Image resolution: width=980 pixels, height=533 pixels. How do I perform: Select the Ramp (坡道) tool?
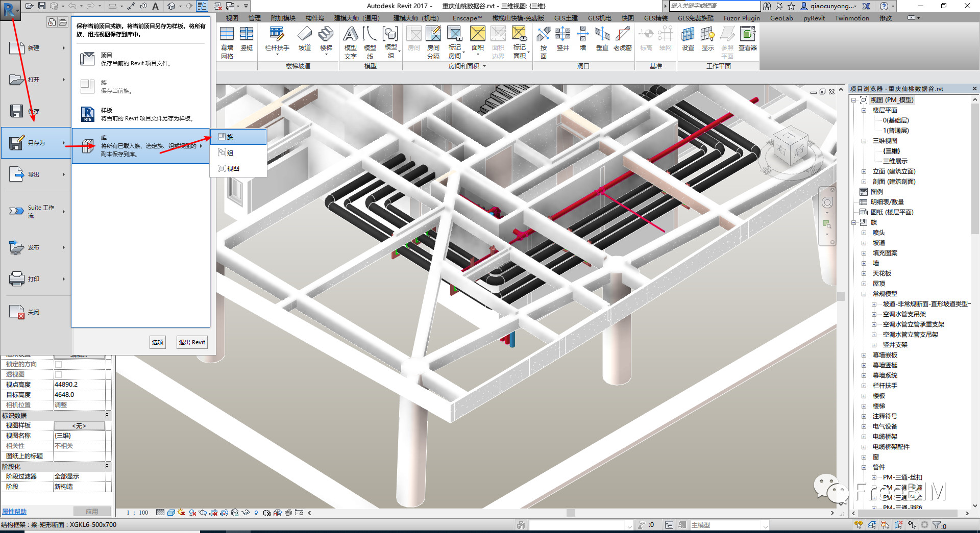point(305,39)
